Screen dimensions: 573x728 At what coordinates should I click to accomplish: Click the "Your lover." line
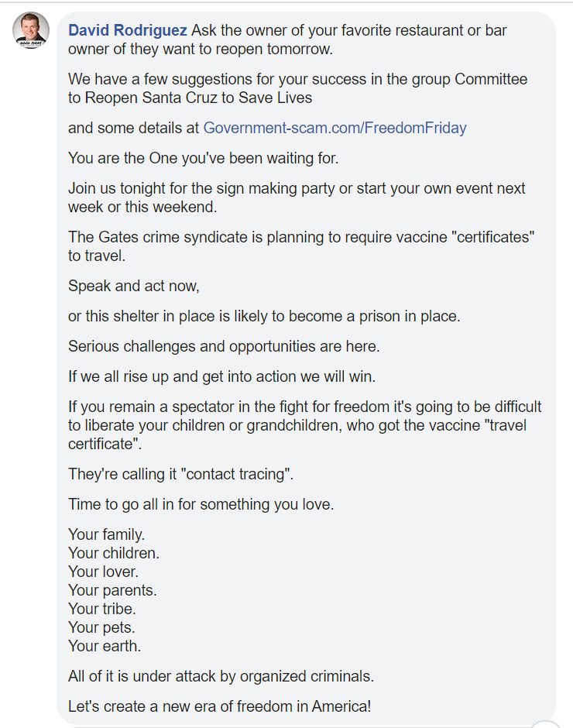click(x=103, y=572)
